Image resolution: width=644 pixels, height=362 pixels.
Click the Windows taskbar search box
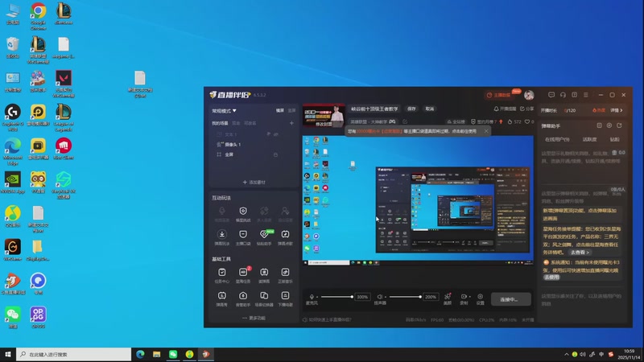coord(74,354)
